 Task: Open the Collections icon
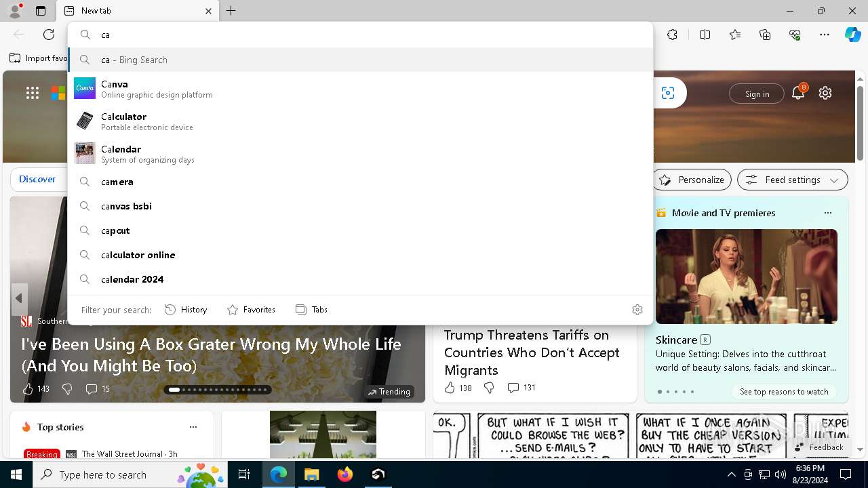click(765, 35)
